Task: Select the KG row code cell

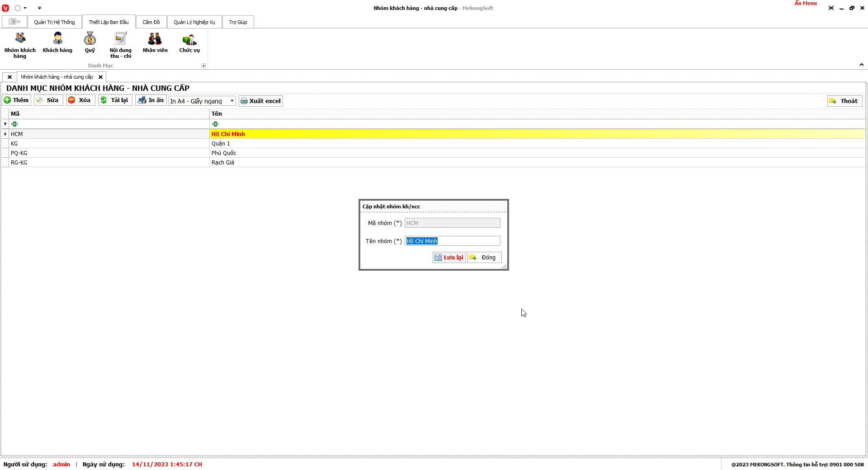Action: point(109,144)
